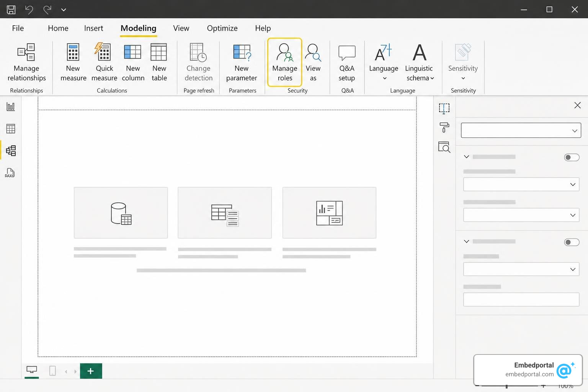Screen dimensions: 588x392
Task: Redo the last action
Action: (47, 10)
